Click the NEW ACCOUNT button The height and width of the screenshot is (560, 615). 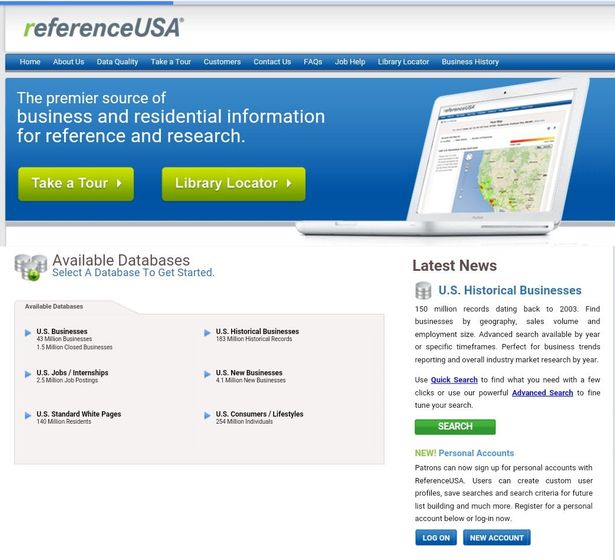pos(497,538)
